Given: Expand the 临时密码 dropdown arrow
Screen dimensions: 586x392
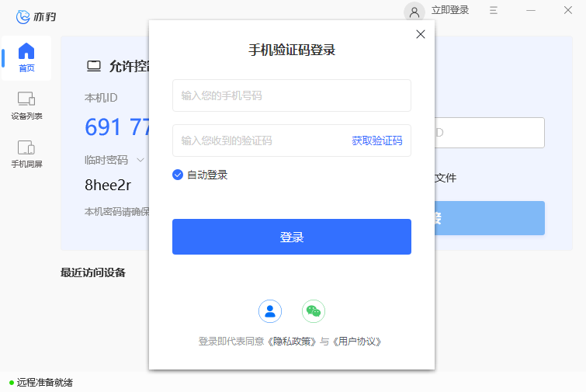Looking at the screenshot, I should point(140,160).
